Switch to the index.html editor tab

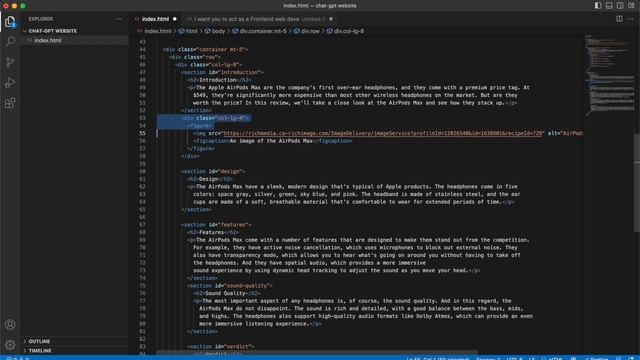[155, 19]
